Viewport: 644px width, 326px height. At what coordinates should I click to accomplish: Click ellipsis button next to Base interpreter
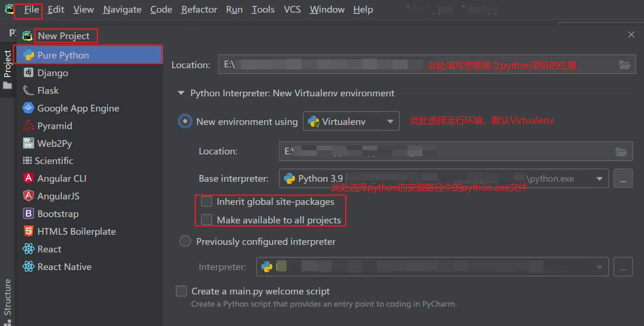point(623,178)
